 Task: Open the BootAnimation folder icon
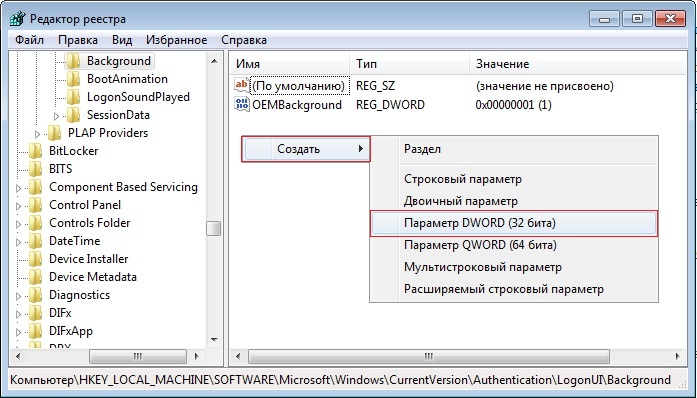click(x=73, y=79)
